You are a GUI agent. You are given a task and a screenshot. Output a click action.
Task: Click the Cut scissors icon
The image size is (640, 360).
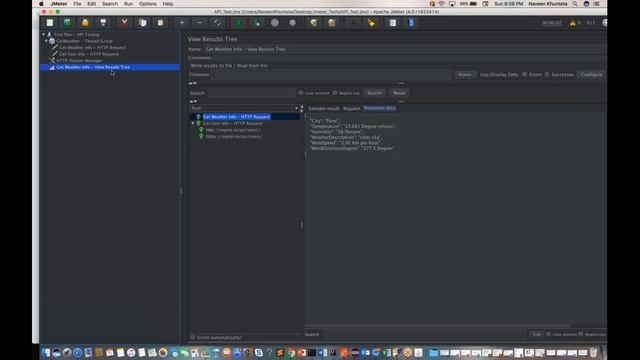[124, 23]
